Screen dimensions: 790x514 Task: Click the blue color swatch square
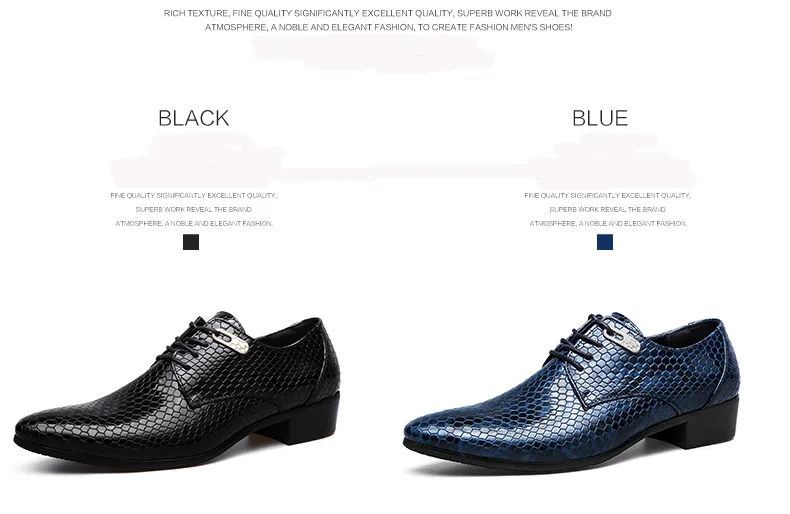[605, 242]
